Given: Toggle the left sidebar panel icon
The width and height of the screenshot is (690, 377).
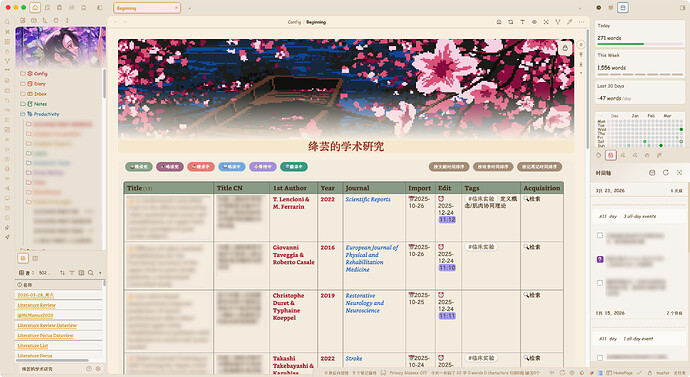Looking at the screenshot, I should pyautogui.click(x=99, y=8).
